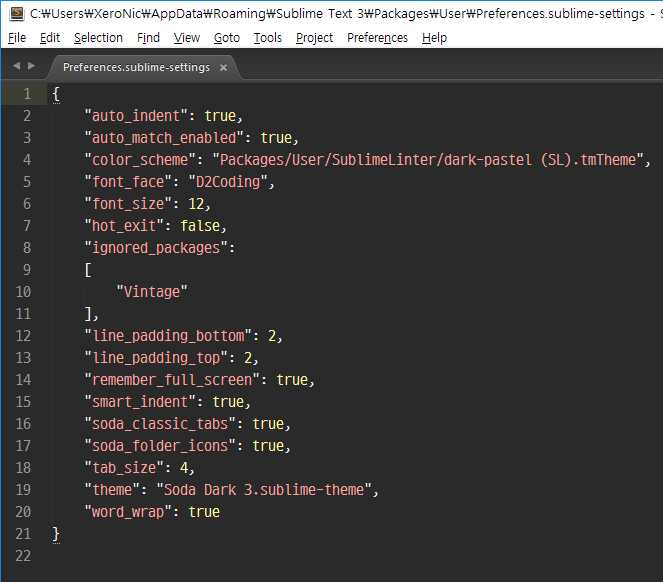
Task: Open the File menu
Action: [x=17, y=38]
